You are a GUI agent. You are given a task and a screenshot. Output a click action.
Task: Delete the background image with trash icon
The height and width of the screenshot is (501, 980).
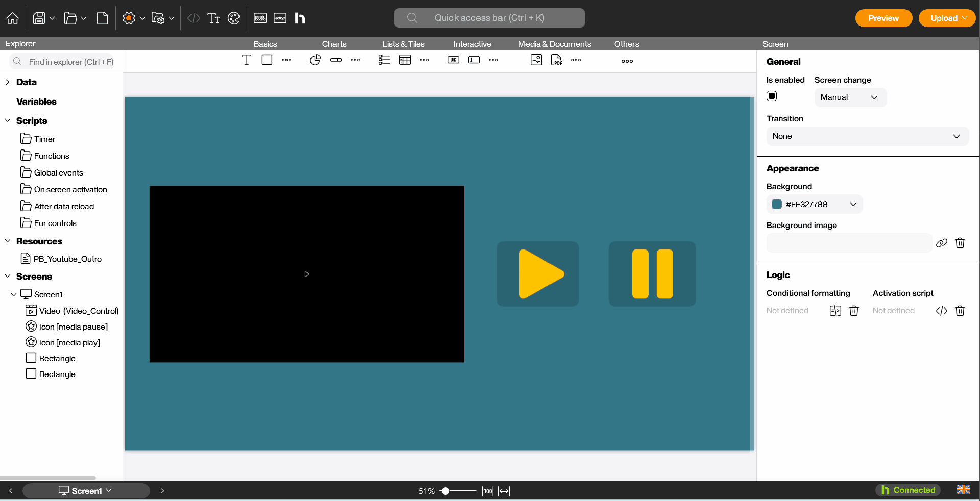[x=960, y=243]
